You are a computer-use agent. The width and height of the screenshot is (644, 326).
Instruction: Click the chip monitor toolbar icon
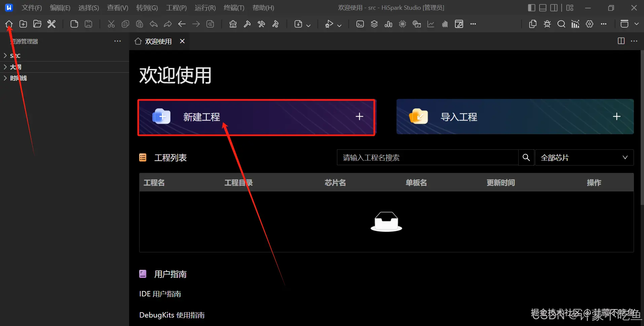point(403,24)
